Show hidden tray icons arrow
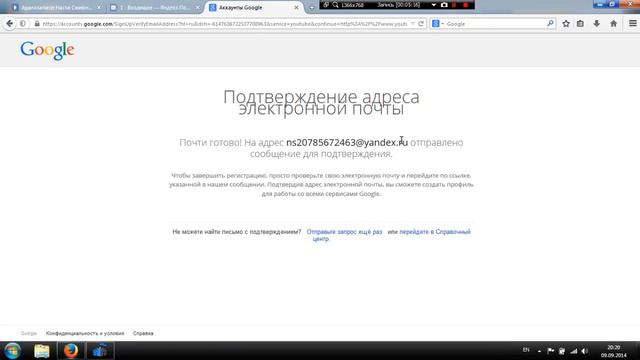The height and width of the screenshot is (360, 640). click(x=539, y=351)
